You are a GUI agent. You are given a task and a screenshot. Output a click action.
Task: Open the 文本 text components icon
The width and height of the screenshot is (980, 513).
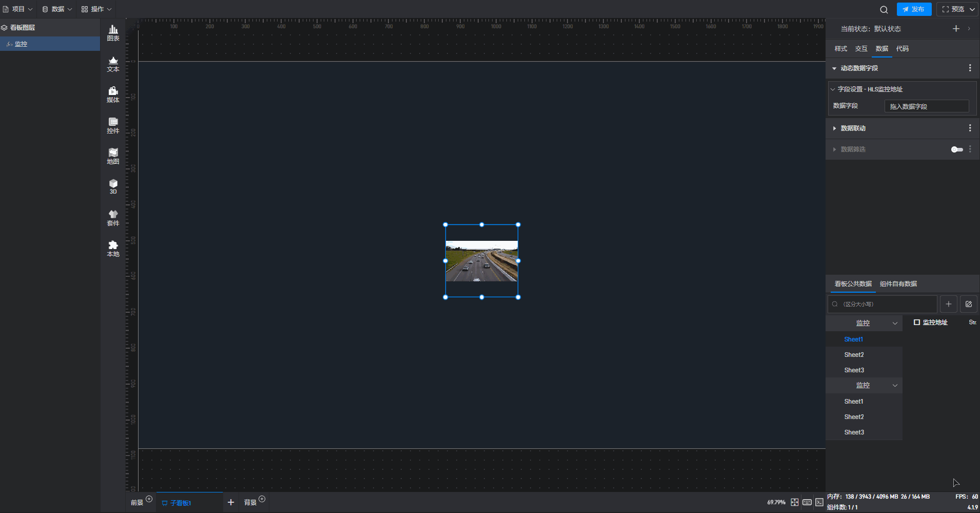(x=113, y=64)
